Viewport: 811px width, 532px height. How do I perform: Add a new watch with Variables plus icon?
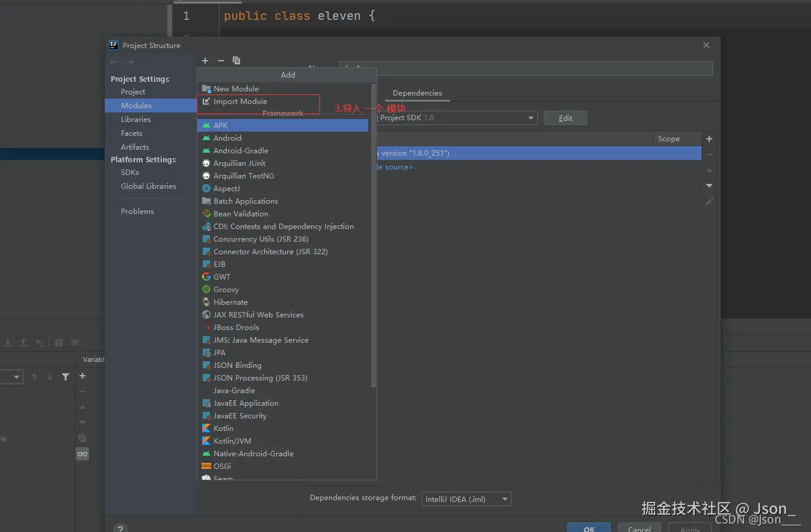pos(82,376)
